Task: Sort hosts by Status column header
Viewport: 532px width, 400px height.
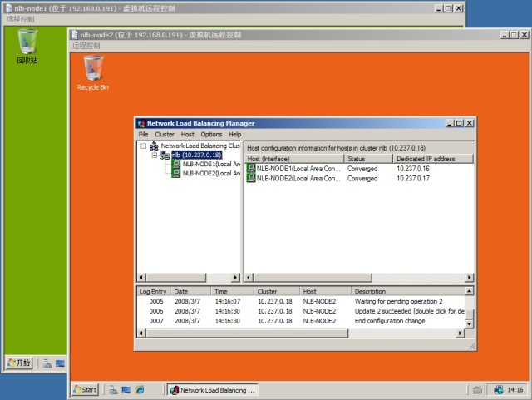Action: (x=367, y=158)
